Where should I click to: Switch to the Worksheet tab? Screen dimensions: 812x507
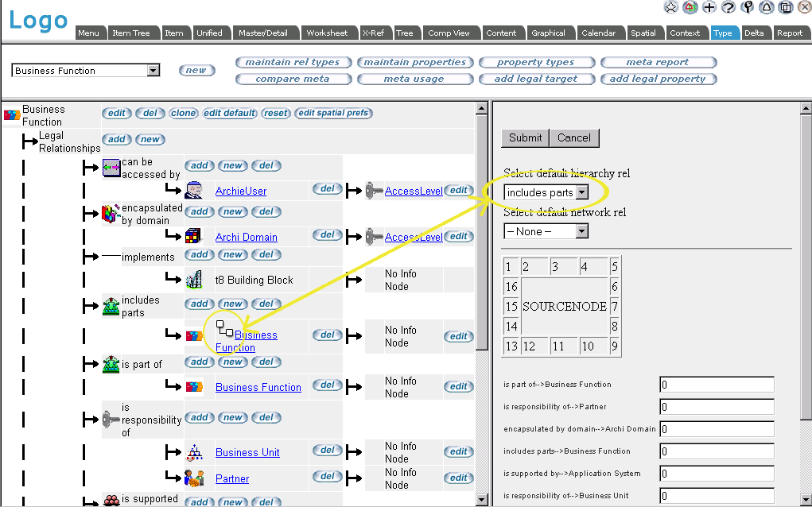tap(327, 33)
